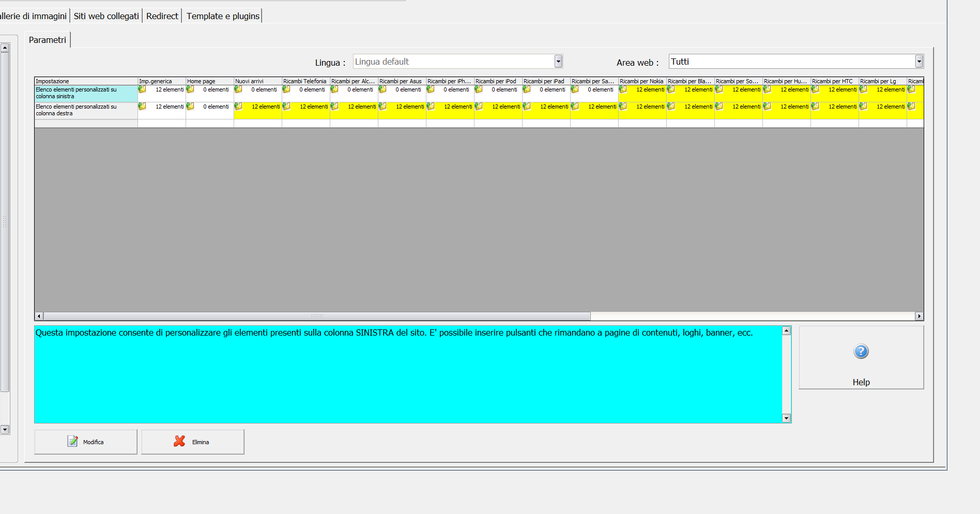Click the 'Ricambi Telefonia' column header

[x=306, y=81]
